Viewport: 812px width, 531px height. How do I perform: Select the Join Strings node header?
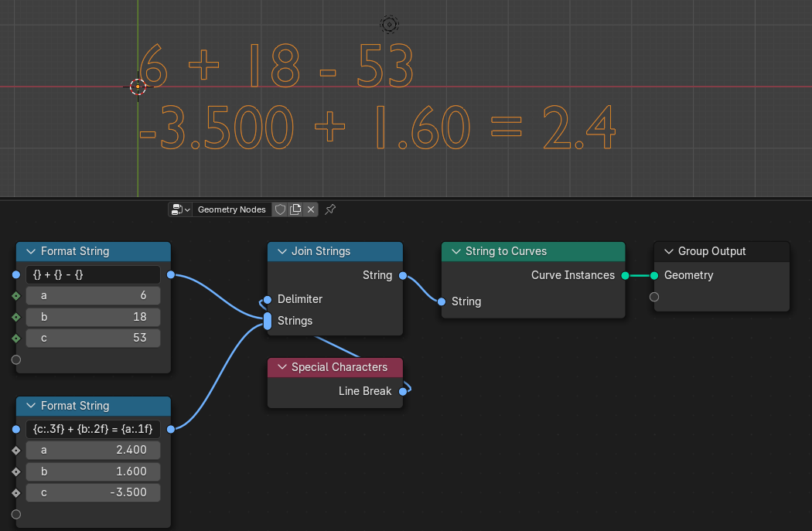(335, 251)
